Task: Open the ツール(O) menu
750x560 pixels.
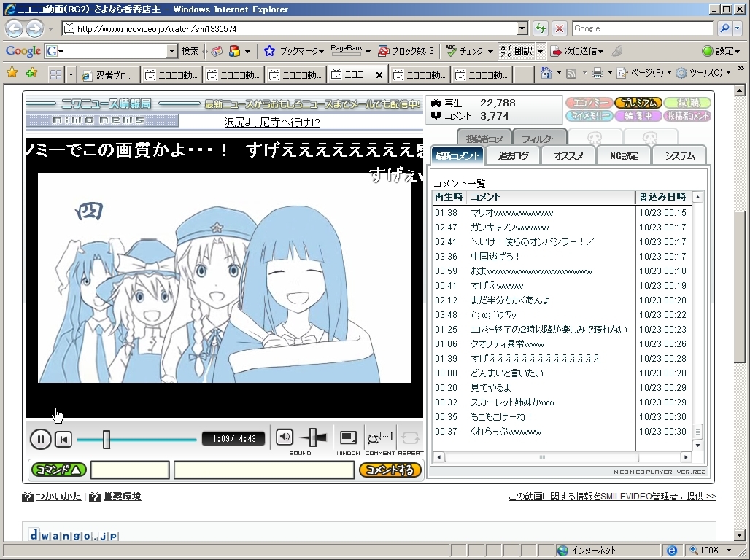Action: pyautogui.click(x=702, y=73)
